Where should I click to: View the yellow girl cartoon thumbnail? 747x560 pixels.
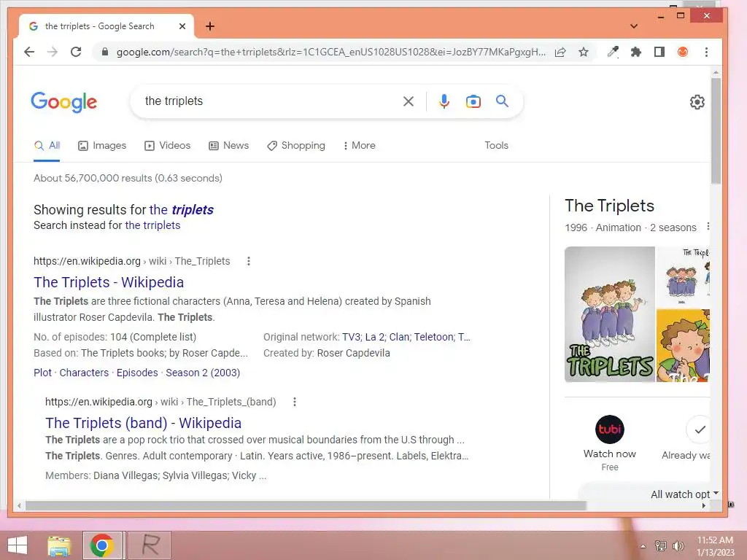[683, 345]
